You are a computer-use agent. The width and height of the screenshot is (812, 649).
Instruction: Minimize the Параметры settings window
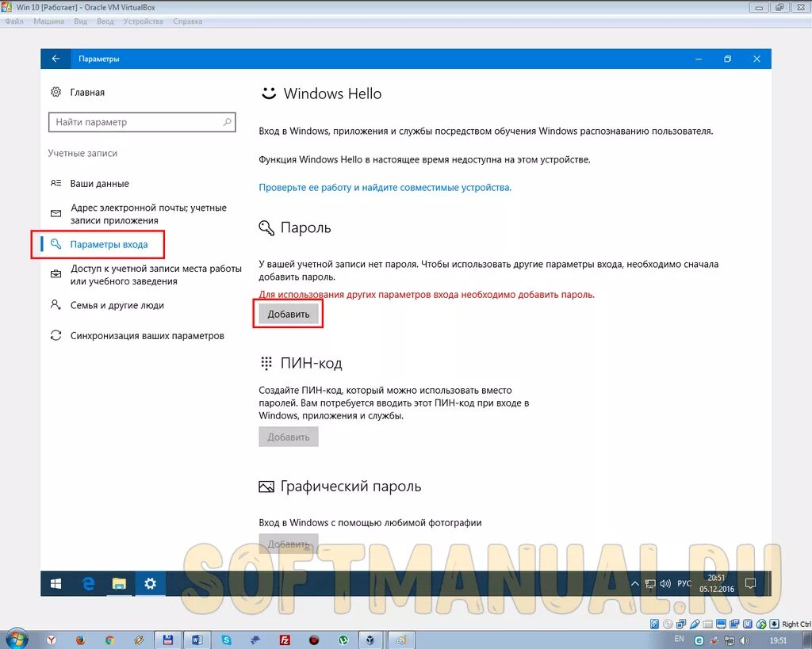tap(699, 59)
